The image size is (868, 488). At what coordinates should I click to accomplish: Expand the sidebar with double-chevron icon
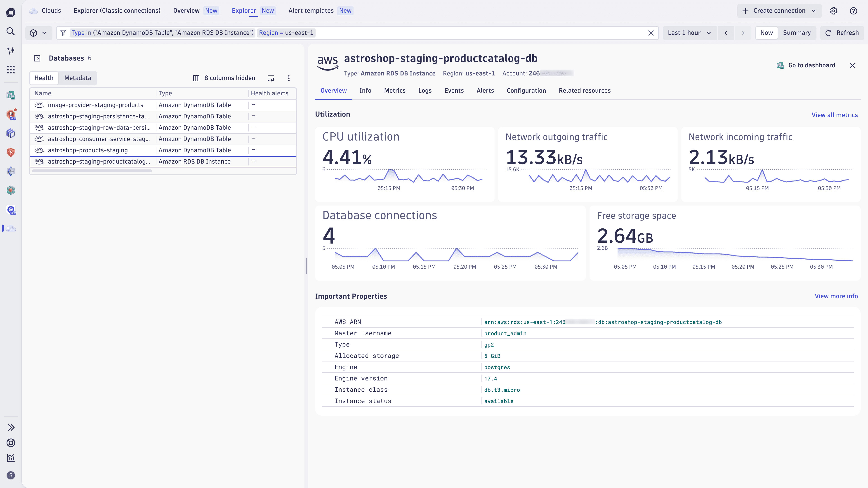pos(11,427)
